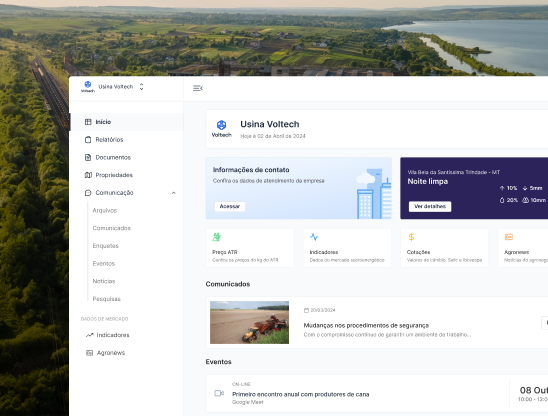Click the Comunicação chat bubble icon
The image size is (548, 416).
88,193
